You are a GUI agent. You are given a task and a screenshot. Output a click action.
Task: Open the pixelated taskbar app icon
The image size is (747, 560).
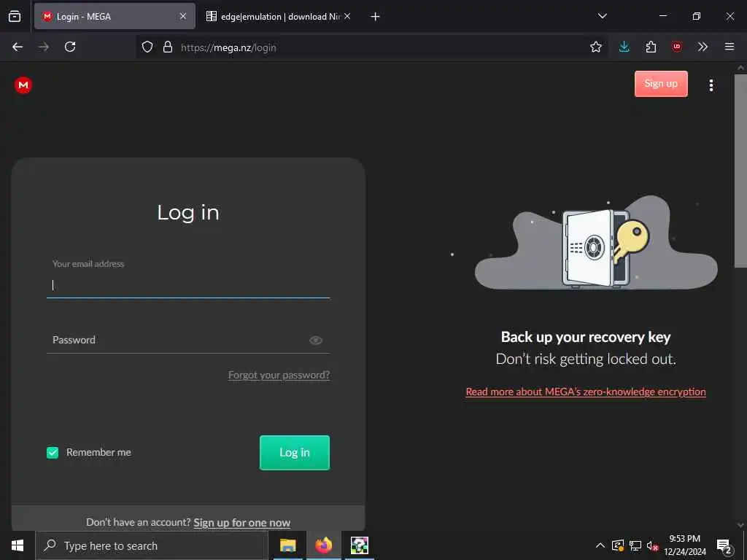pos(359,545)
